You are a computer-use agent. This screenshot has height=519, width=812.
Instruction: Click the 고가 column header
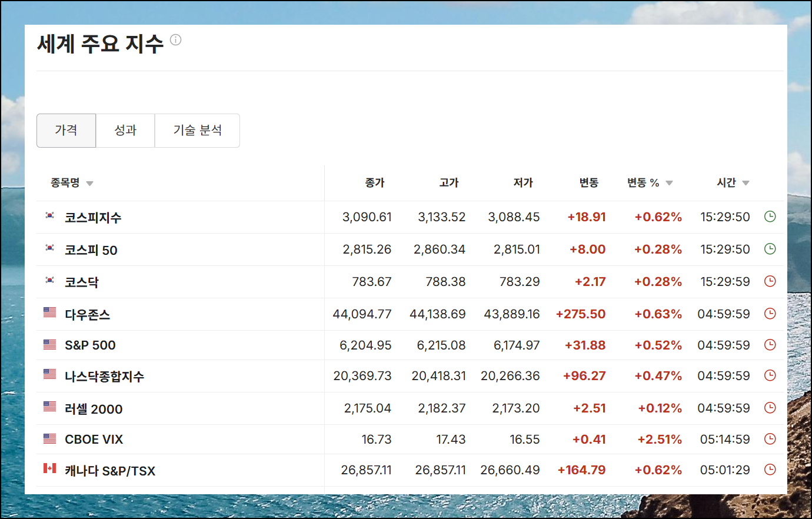point(449,183)
